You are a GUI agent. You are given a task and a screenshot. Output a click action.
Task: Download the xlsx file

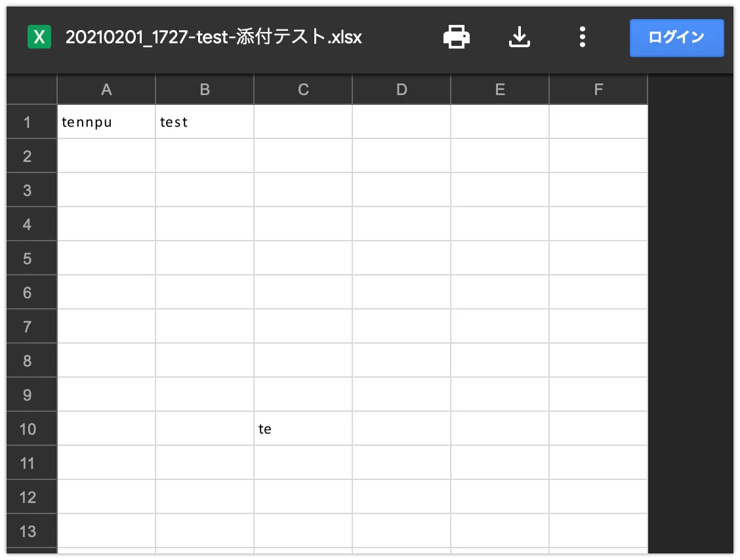(519, 37)
